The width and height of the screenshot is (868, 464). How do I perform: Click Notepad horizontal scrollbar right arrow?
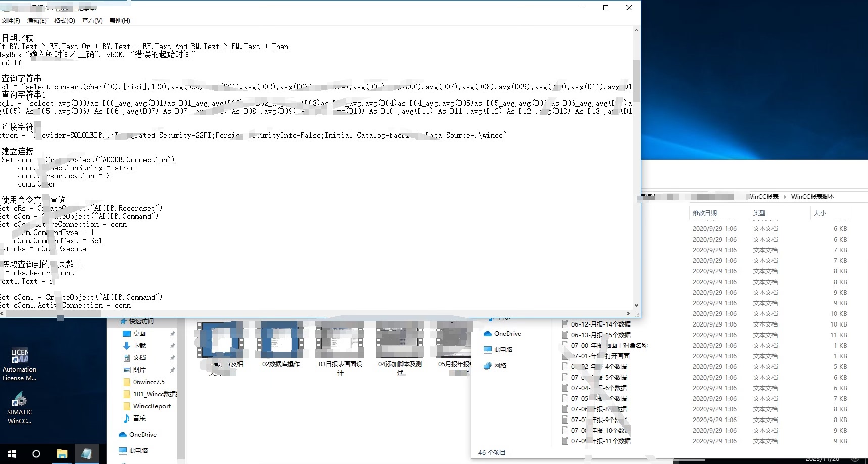click(628, 314)
